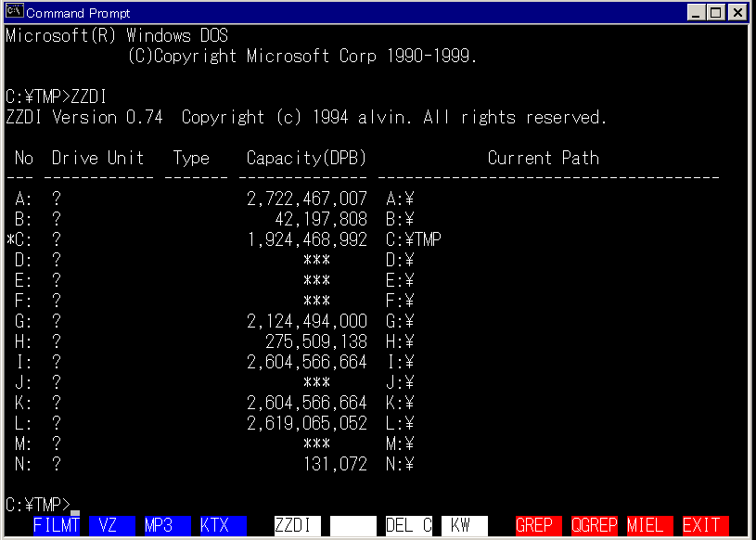Maximize the Command Prompt window
Screen dimensions: 756x540
(x=716, y=13)
